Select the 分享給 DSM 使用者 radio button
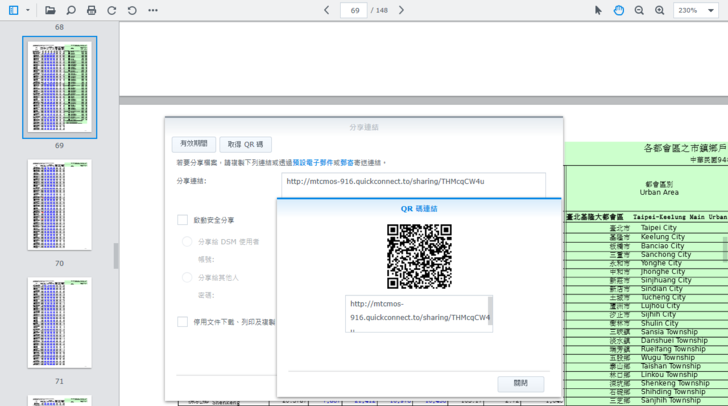The width and height of the screenshot is (728, 406). tap(187, 242)
